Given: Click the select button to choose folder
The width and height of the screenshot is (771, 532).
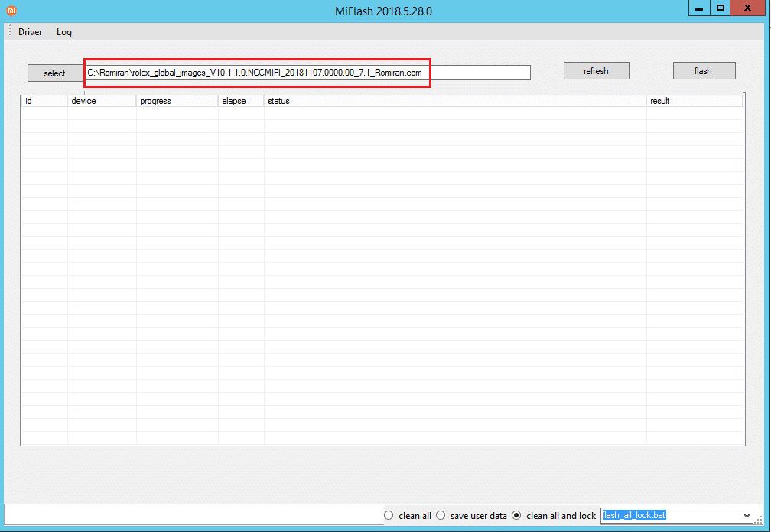Looking at the screenshot, I should point(55,73).
